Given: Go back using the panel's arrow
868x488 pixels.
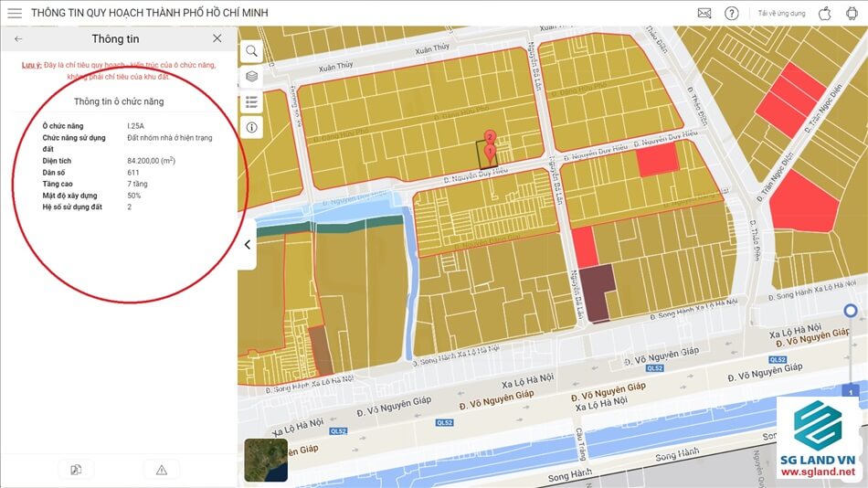Looking at the screenshot, I should [x=18, y=38].
